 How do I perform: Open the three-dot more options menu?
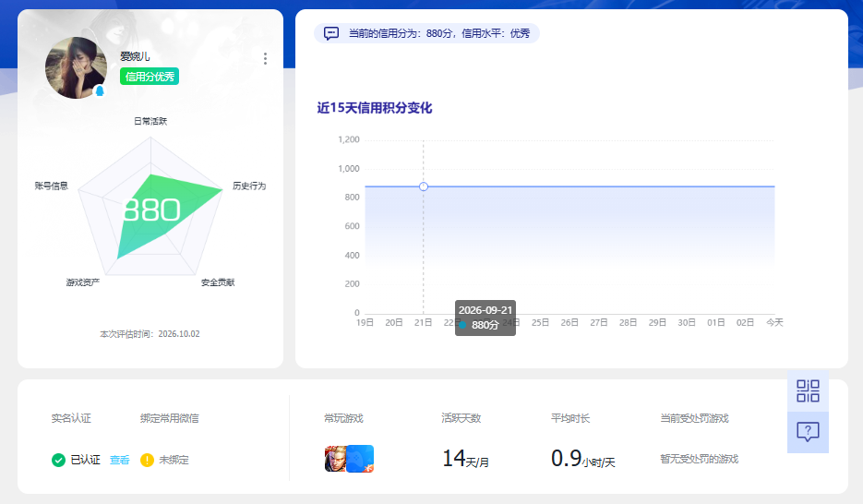(265, 59)
